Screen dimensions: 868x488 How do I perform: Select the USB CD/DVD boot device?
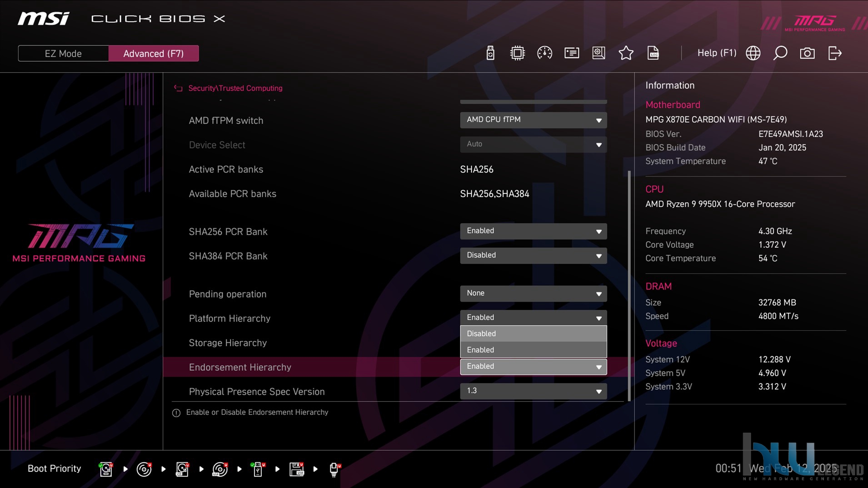coord(220,469)
